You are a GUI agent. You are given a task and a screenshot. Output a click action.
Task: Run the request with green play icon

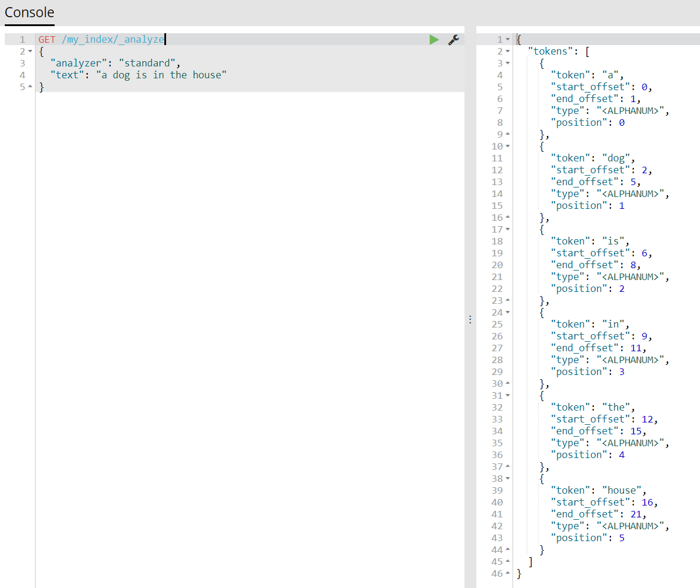click(434, 40)
